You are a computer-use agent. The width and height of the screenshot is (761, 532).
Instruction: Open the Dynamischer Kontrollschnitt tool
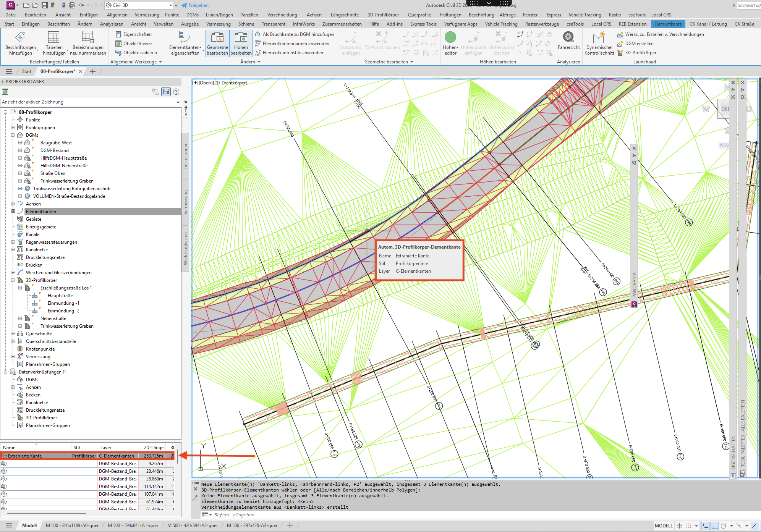pyautogui.click(x=599, y=43)
